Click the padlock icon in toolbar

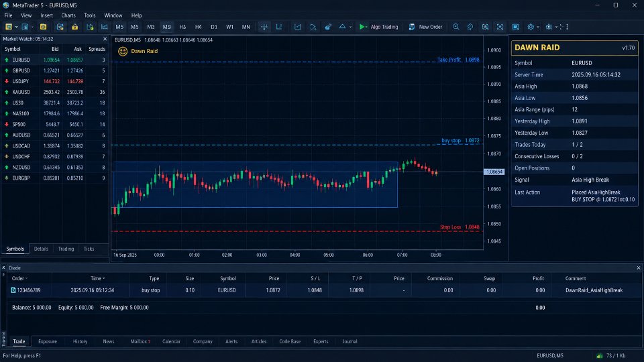(x=74, y=27)
